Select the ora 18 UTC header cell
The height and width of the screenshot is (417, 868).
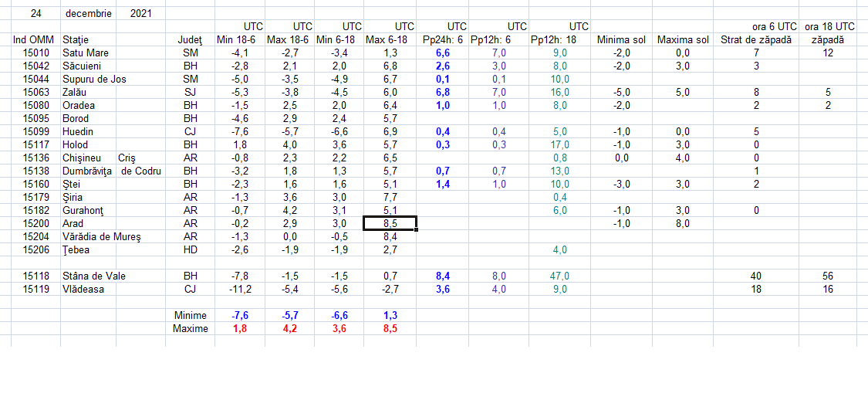coord(829,26)
